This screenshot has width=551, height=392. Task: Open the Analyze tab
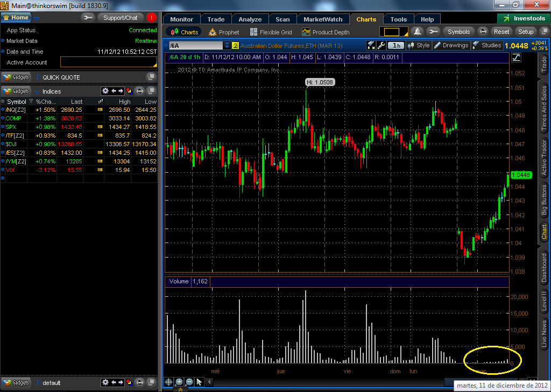coord(250,19)
